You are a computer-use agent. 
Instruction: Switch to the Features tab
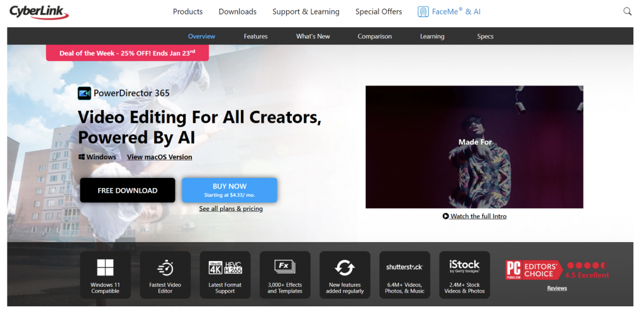click(255, 36)
